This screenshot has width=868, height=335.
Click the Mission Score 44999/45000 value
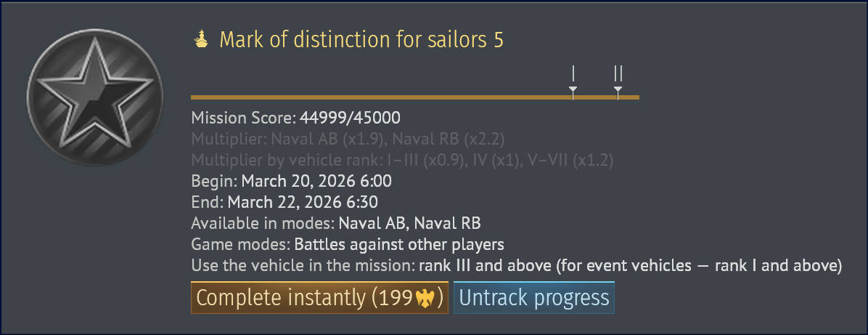350,118
